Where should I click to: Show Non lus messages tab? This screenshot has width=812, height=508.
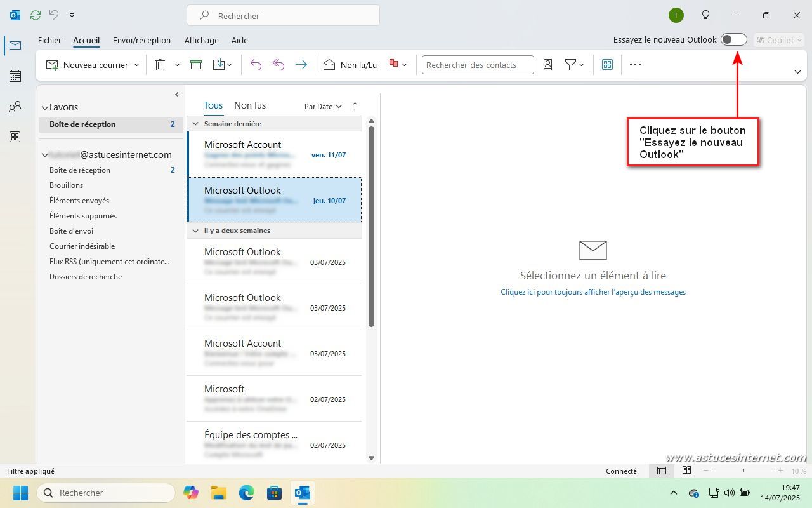pyautogui.click(x=250, y=105)
